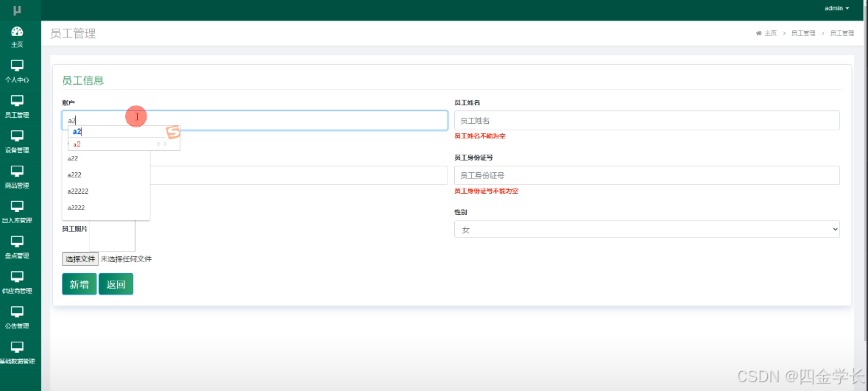
Task: Click 主页 breadcrumb link
Action: pyautogui.click(x=771, y=34)
